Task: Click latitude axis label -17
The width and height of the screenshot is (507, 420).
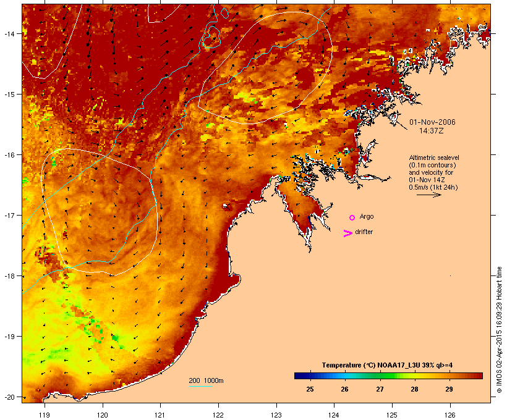Action: tap(9, 216)
